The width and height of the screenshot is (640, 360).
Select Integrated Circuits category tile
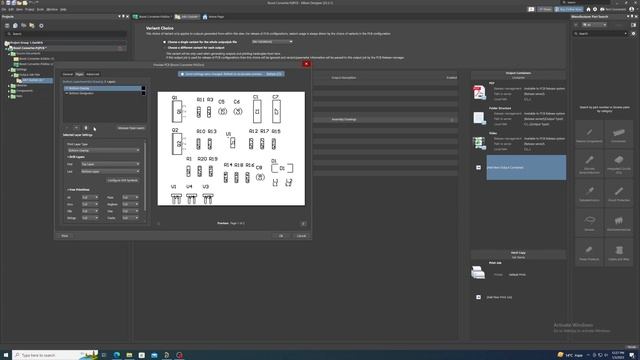point(619,163)
